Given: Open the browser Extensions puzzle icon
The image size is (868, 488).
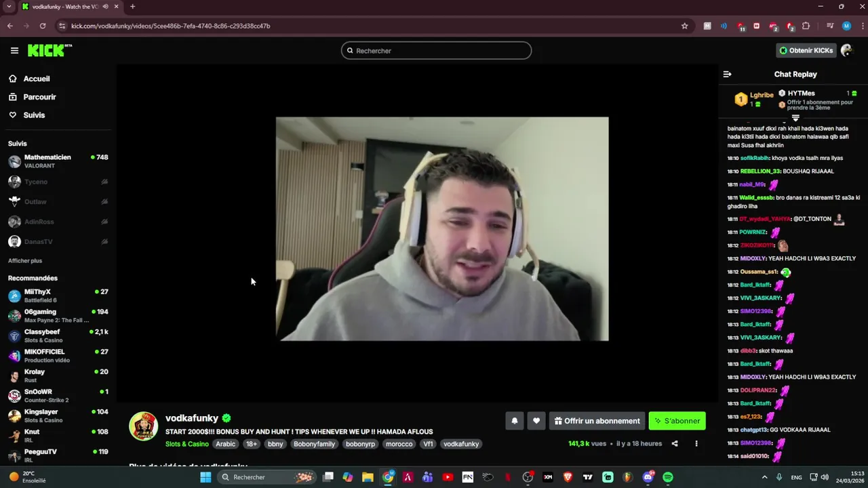Looking at the screenshot, I should click(x=806, y=26).
